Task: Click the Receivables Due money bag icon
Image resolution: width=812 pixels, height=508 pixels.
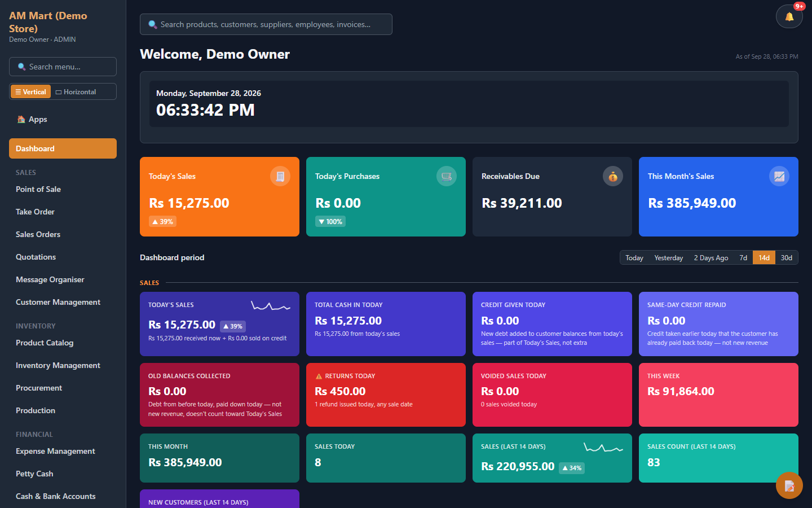Action: click(x=613, y=176)
